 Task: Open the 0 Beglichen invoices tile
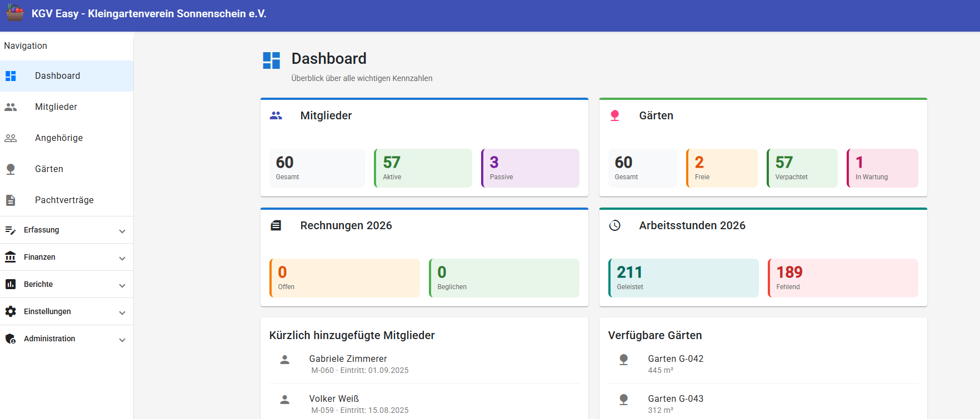point(504,278)
